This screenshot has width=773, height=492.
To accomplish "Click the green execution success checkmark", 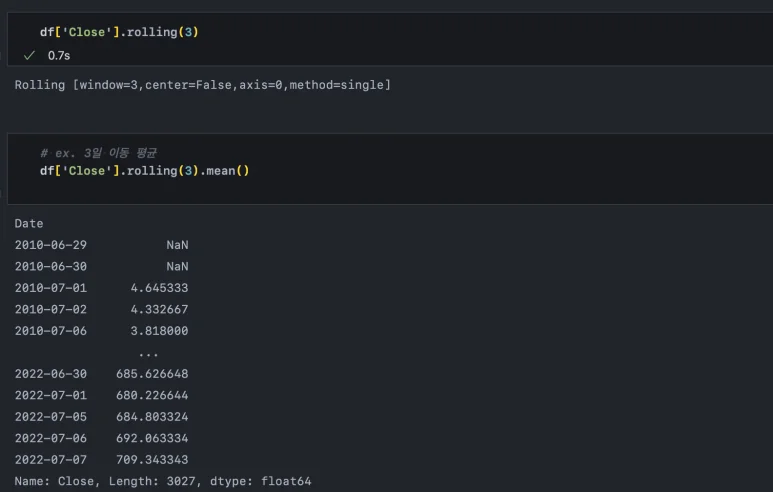I will 29,55.
